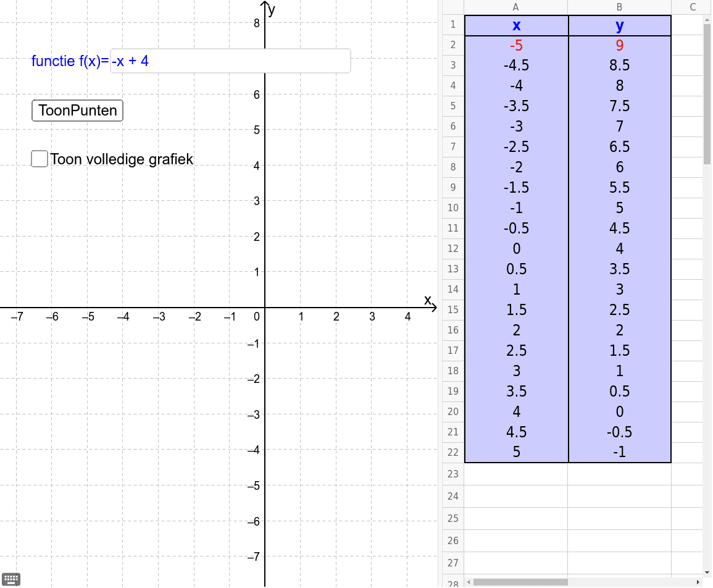Select cell A16 with value 2
Image resolution: width=713 pixels, height=588 pixels.
click(x=516, y=330)
